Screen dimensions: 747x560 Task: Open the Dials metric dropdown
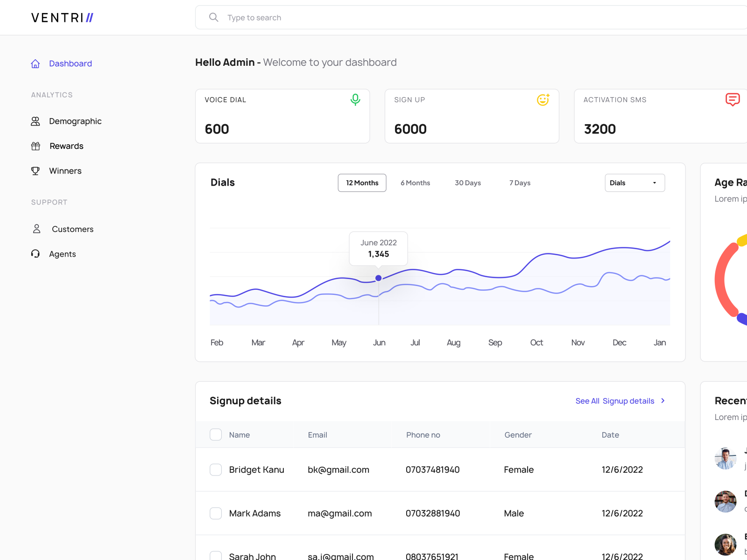coord(634,182)
